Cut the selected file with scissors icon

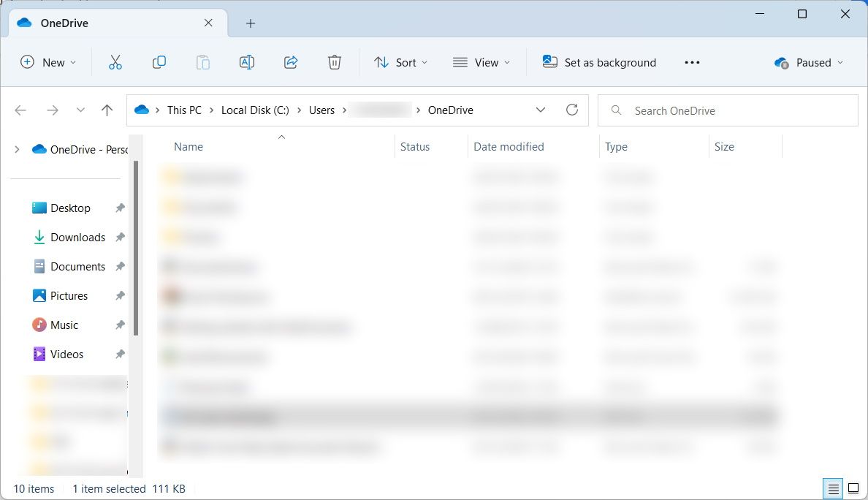tap(115, 63)
